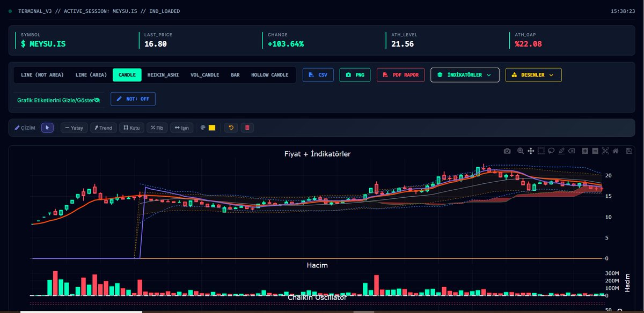
Task: Open the yellow drawing color swatch
Action: coord(212,128)
